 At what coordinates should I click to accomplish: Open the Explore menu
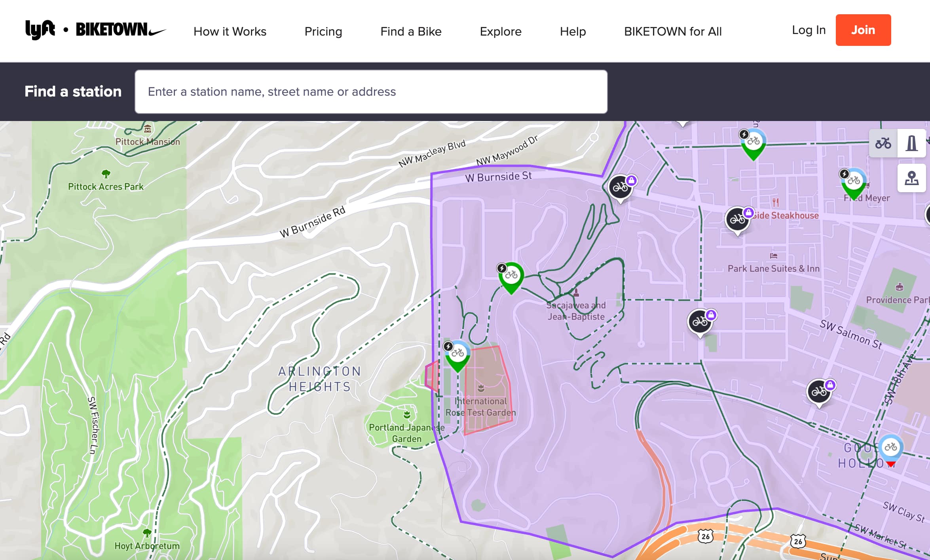(x=500, y=31)
